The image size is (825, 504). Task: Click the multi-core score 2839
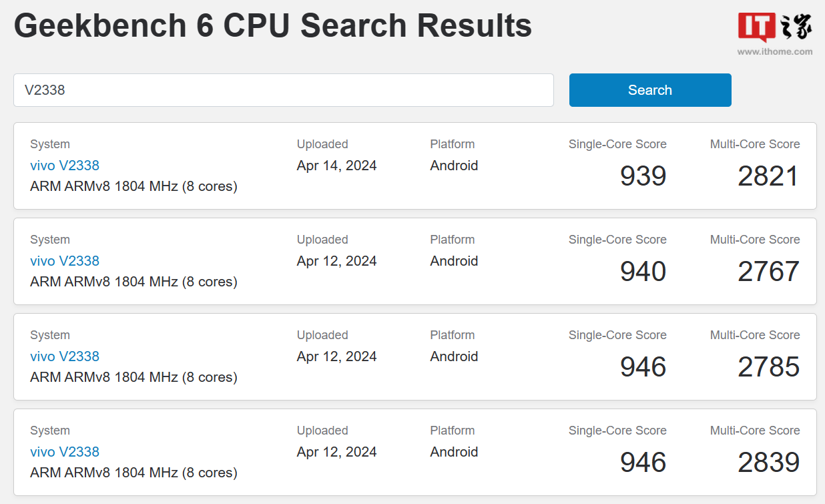click(x=768, y=463)
